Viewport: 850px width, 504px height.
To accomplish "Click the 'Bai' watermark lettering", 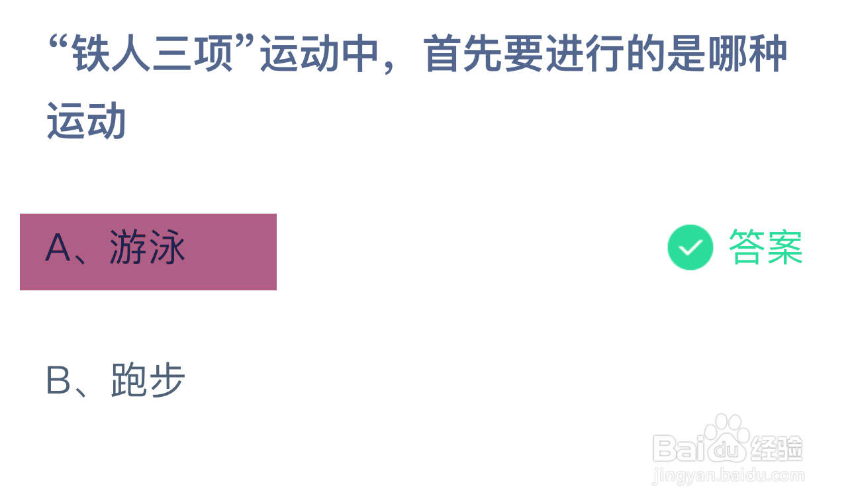I will (679, 449).
